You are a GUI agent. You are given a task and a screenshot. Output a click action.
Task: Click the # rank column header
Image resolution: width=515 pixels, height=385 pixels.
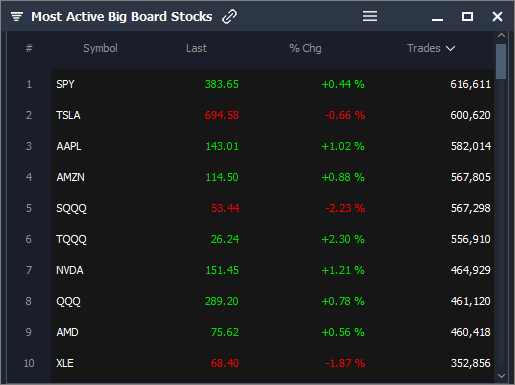29,48
